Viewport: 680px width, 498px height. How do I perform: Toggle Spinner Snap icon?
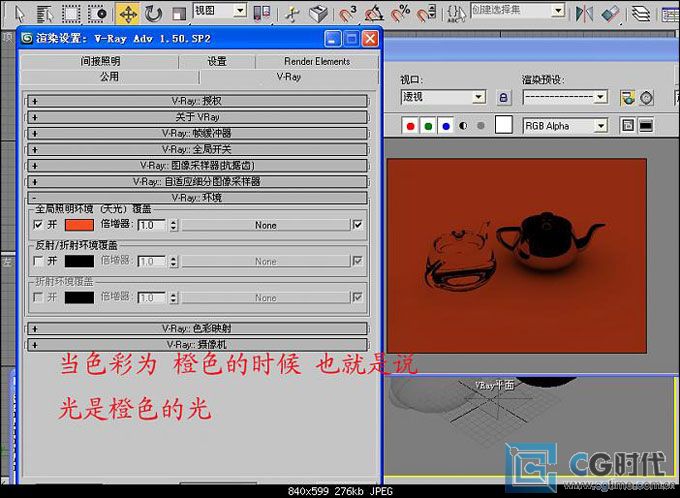426,13
